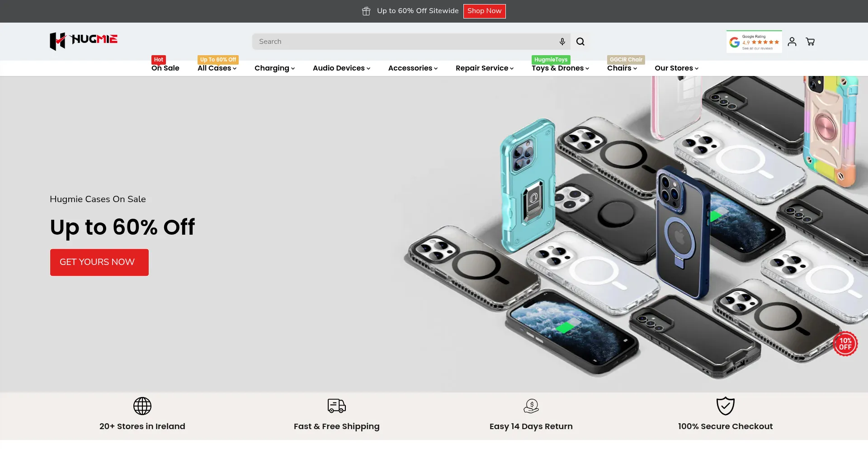Click the Hugmie logo
Screen dimensions: 868x449
coord(84,41)
